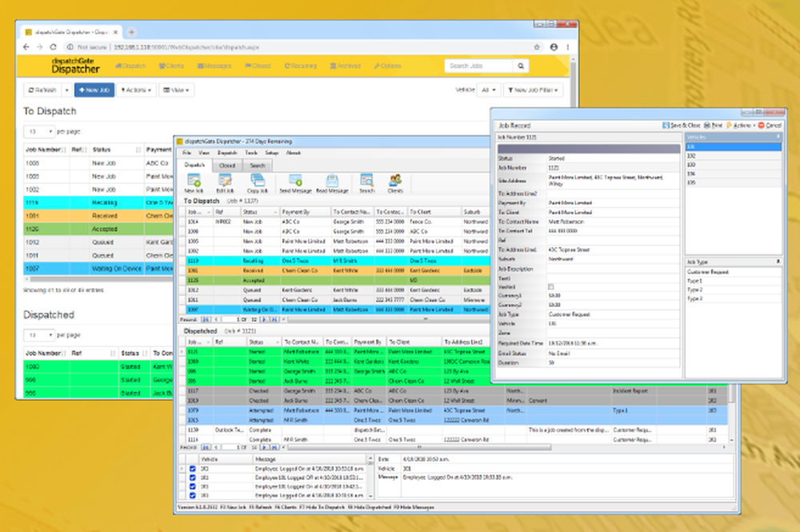
Task: Click the Search icon in desktop Dispatcher toolbar
Action: click(x=367, y=183)
